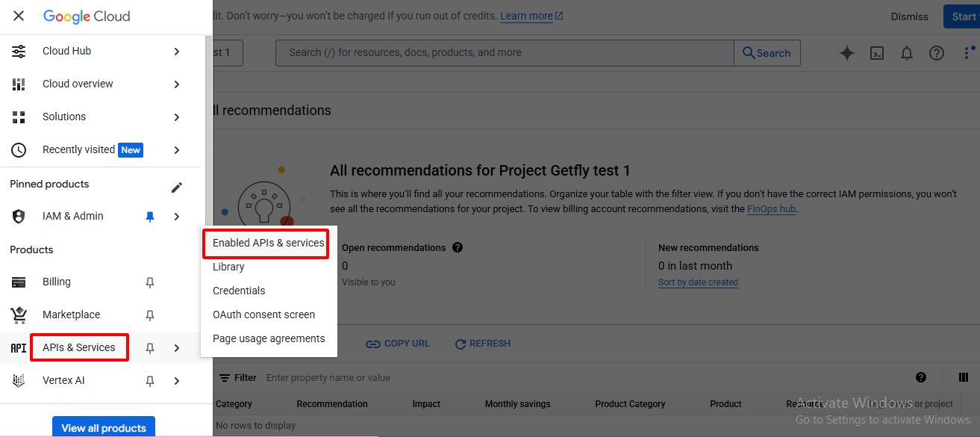Pin the Billing product
This screenshot has width=980, height=437.
150,282
